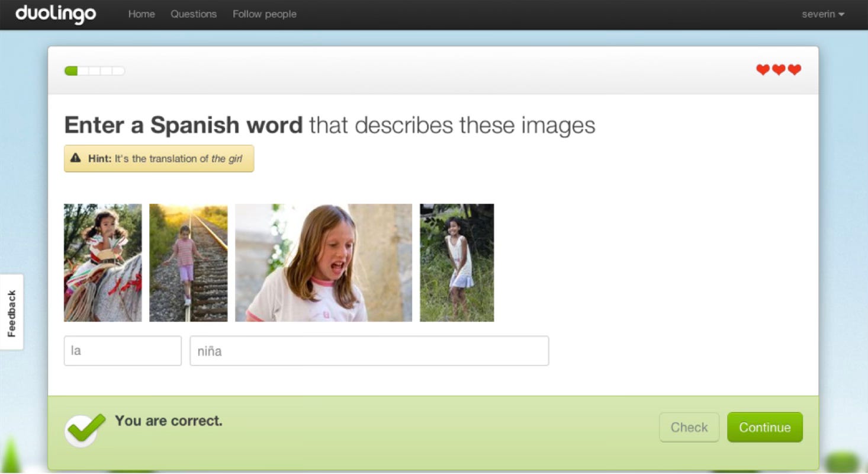Click the hint warning triangle icon
The image size is (868, 474).
(x=75, y=158)
